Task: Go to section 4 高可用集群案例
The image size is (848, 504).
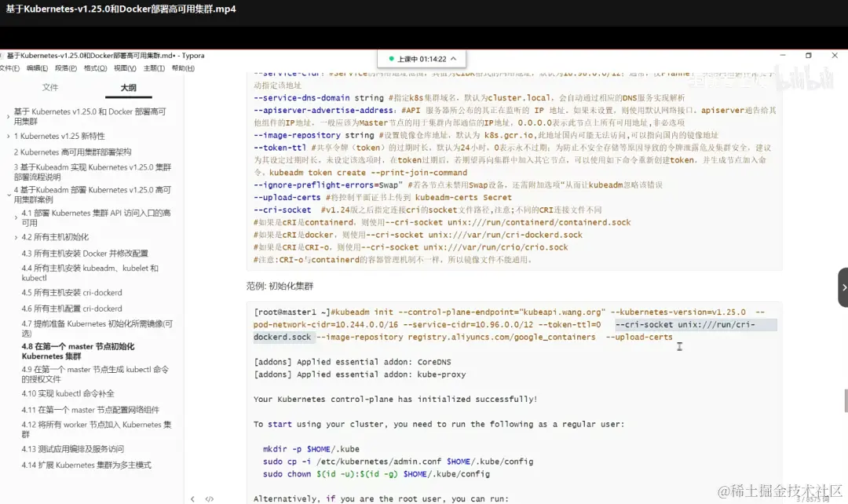Action: point(93,195)
